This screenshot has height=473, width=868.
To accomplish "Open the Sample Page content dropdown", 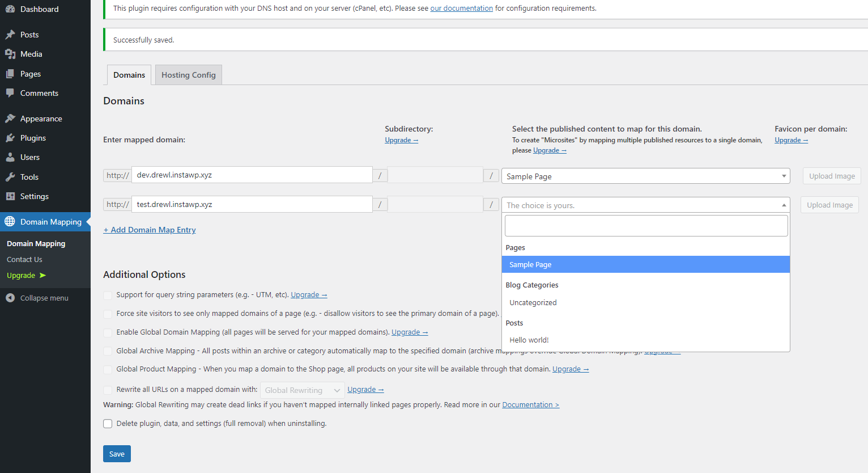I will coord(645,176).
